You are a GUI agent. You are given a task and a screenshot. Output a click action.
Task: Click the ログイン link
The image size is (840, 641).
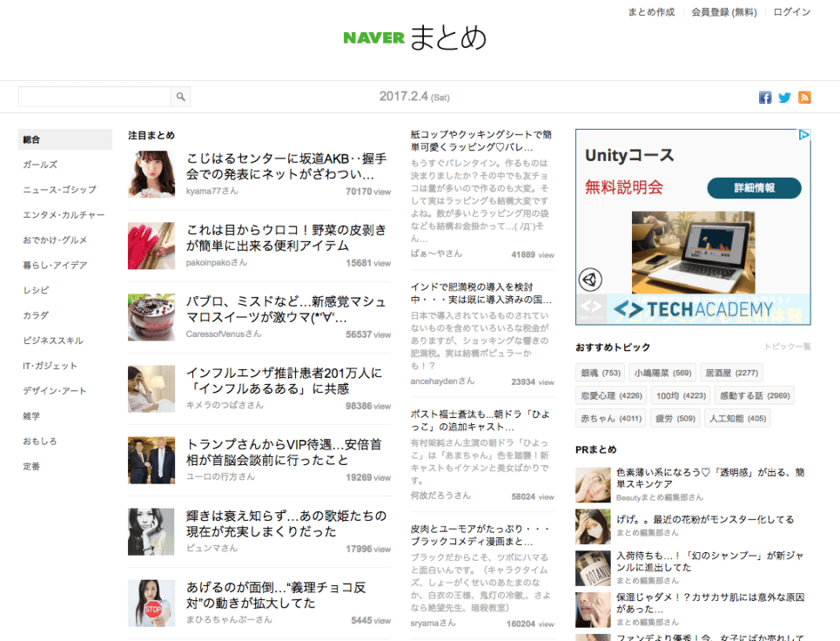coord(791,12)
